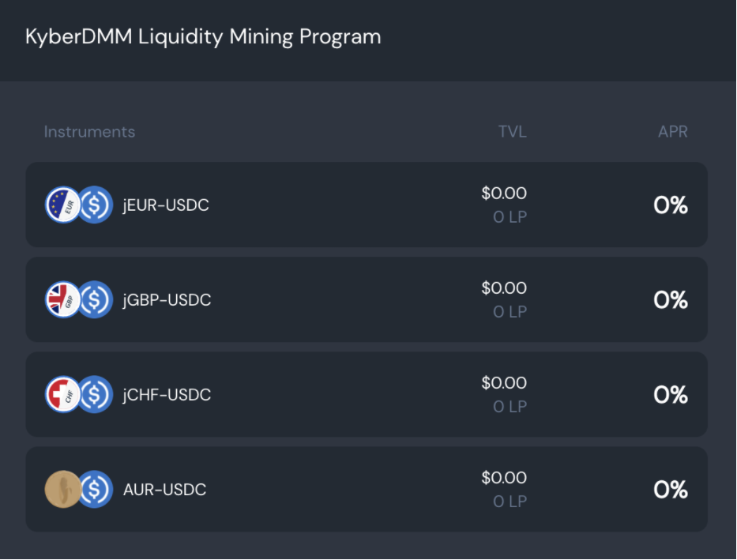Select the AUR-USDC pool label
The image size is (737, 560).
point(164,490)
